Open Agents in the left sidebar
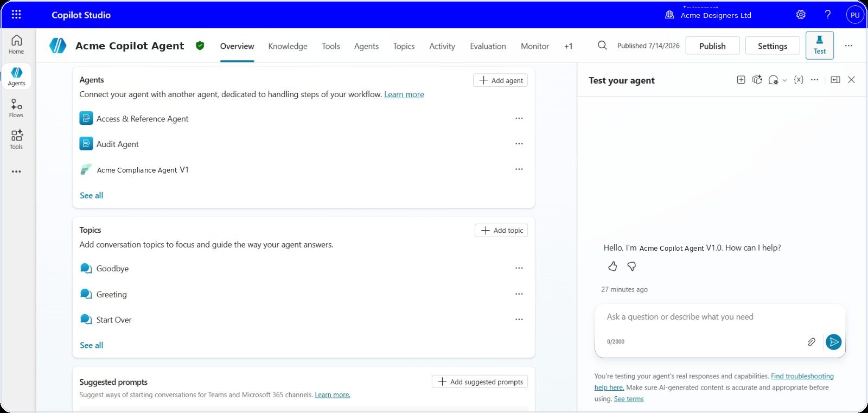The image size is (868, 413). pos(16,77)
